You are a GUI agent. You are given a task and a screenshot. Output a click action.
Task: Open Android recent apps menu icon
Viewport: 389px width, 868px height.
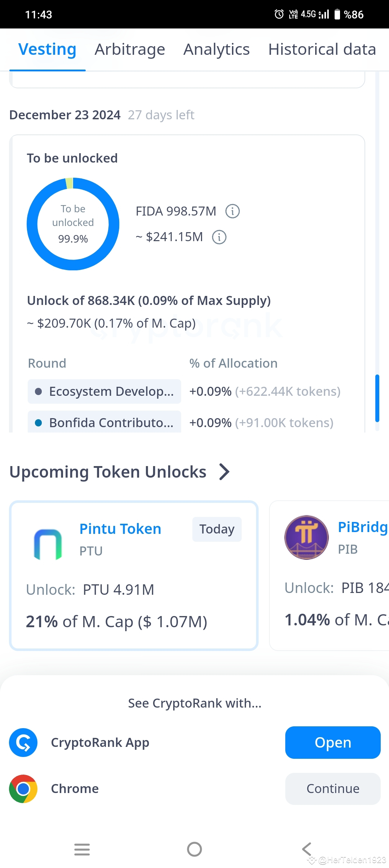[x=82, y=849]
